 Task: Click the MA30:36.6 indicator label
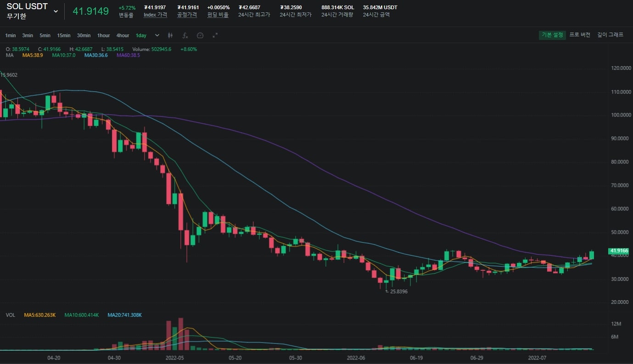click(x=96, y=55)
